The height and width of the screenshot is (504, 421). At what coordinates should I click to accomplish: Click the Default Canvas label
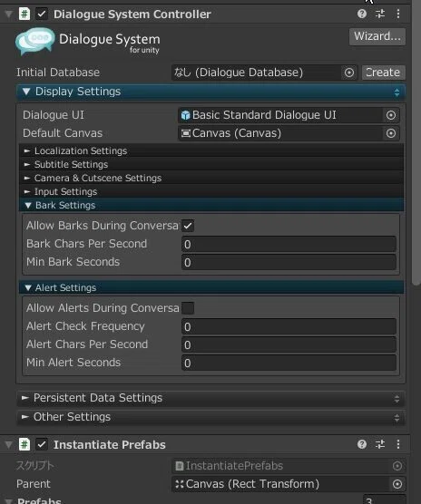coord(63,133)
